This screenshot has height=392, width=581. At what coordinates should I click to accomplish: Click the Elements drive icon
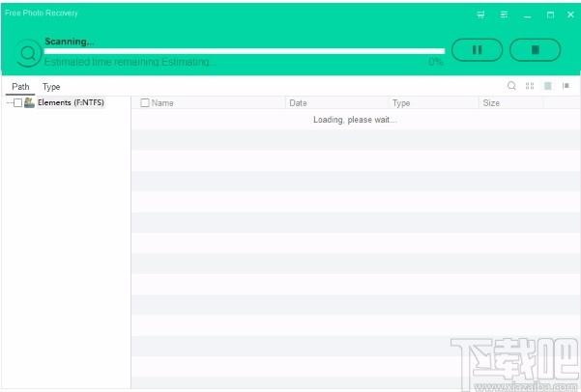point(29,102)
